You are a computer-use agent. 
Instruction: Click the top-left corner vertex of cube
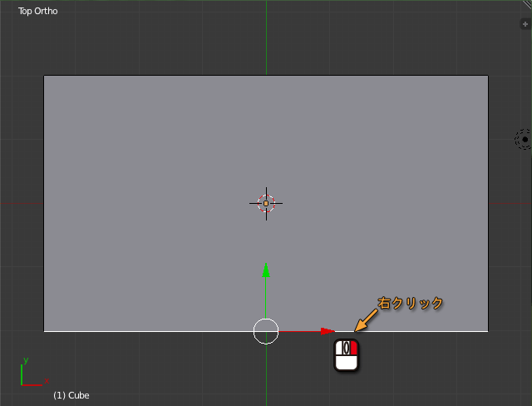[x=44, y=76]
